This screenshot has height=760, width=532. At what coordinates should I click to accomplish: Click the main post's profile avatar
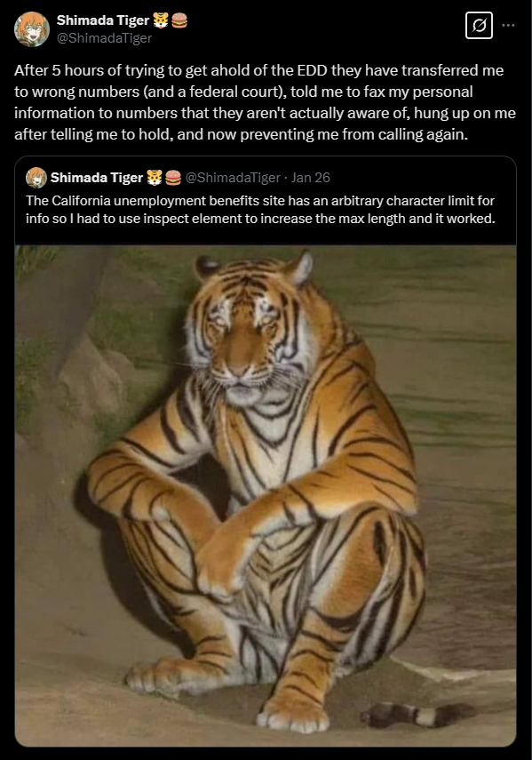coord(32,29)
